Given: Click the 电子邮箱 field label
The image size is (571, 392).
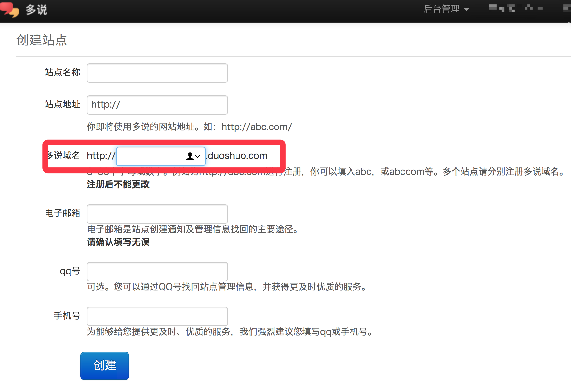Looking at the screenshot, I should [62, 213].
